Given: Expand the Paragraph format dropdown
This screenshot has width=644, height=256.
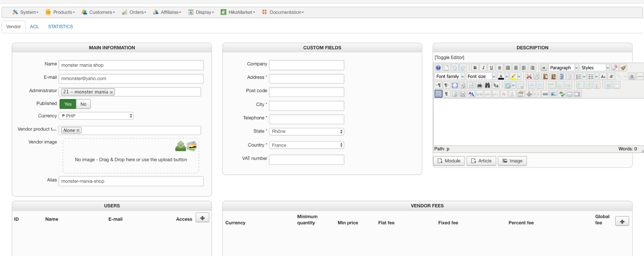Looking at the screenshot, I should point(577,68).
